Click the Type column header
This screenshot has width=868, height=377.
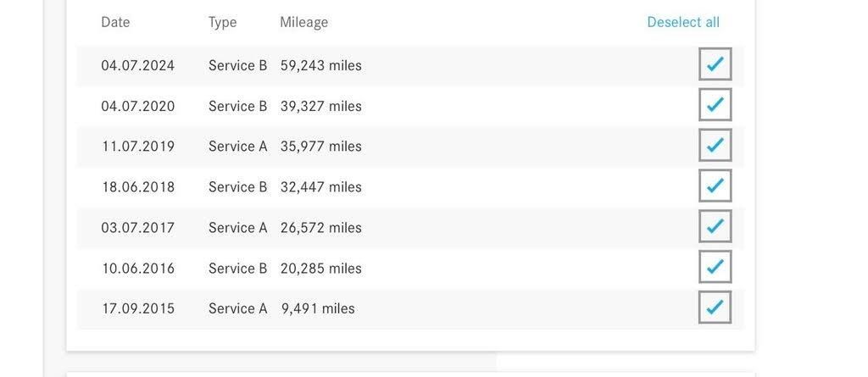pyautogui.click(x=223, y=23)
